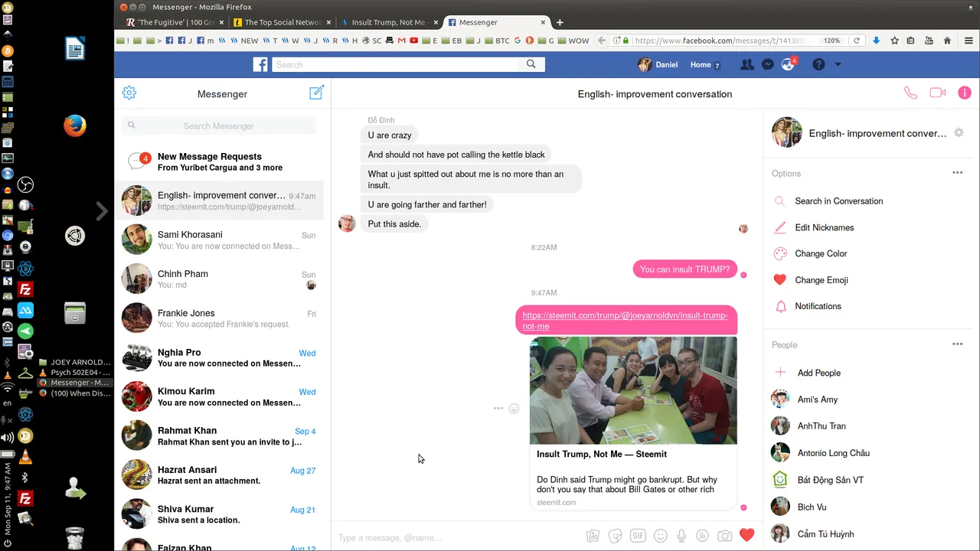Image resolution: width=980 pixels, height=551 pixels.
Task: Click Change Emoji heart option
Action: tap(822, 280)
